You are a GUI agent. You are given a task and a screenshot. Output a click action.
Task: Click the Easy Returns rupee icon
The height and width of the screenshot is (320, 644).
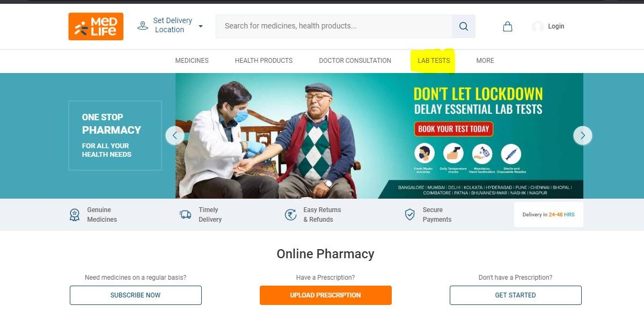click(290, 215)
